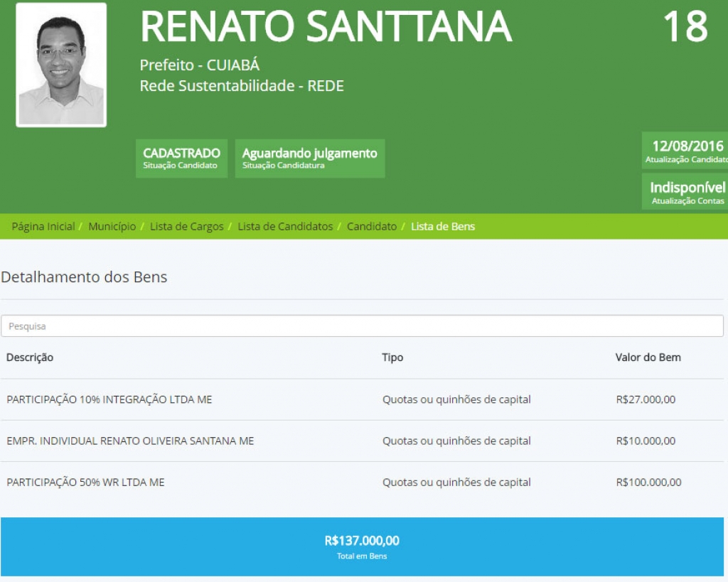Viewport: 728px width, 582px height.
Task: Focus the Pesquisa search field
Action: 362,326
